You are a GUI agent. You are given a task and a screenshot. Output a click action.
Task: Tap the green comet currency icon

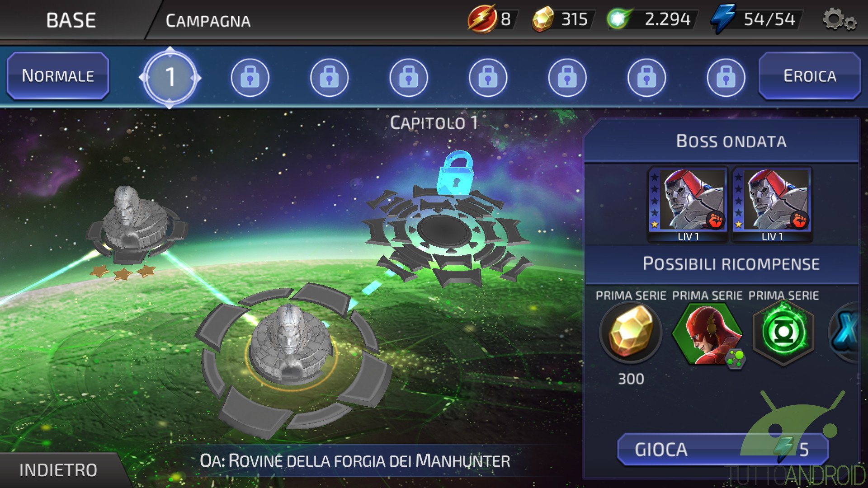click(x=619, y=19)
